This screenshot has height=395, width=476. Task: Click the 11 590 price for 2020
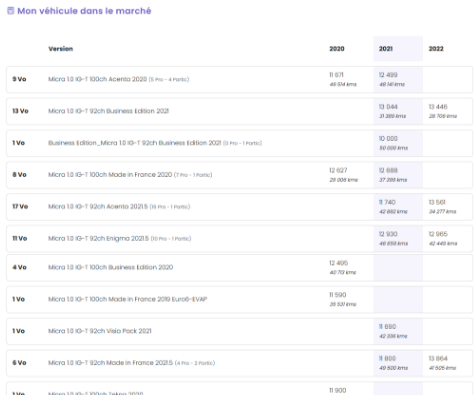338,295
